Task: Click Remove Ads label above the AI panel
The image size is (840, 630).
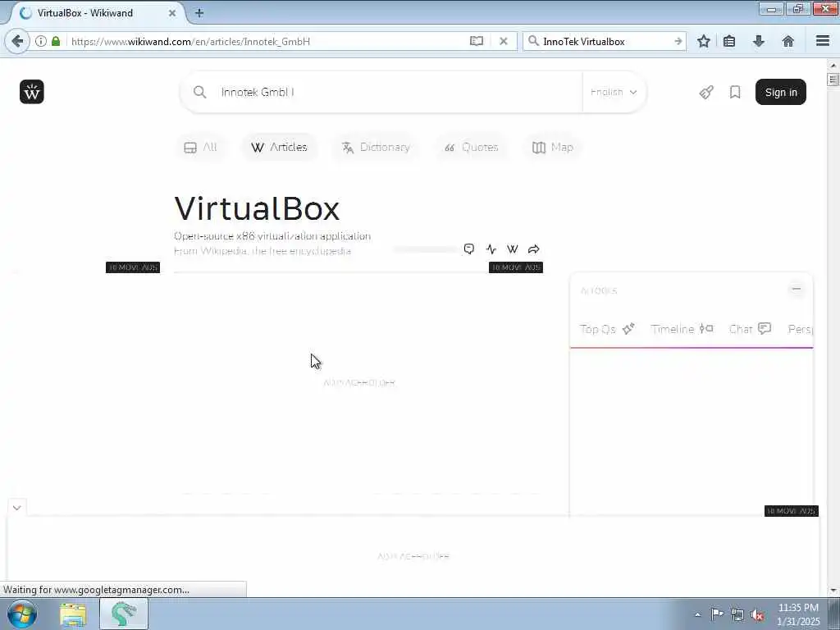Action: pos(516,267)
